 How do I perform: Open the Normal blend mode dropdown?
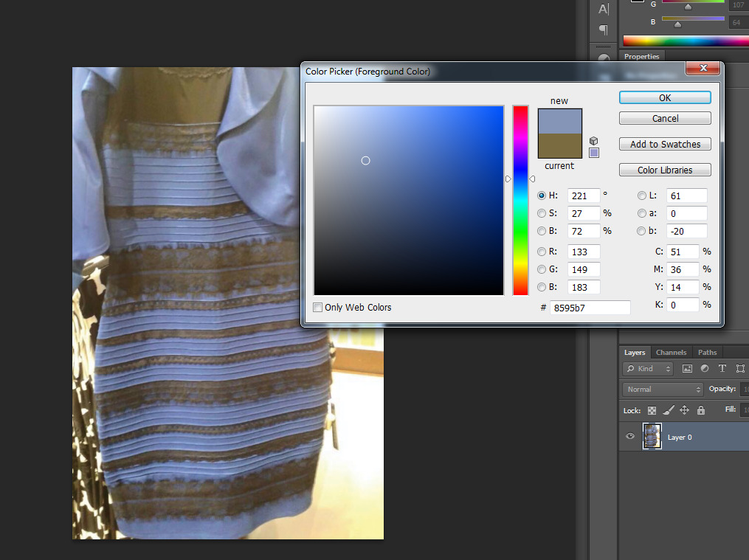click(663, 389)
